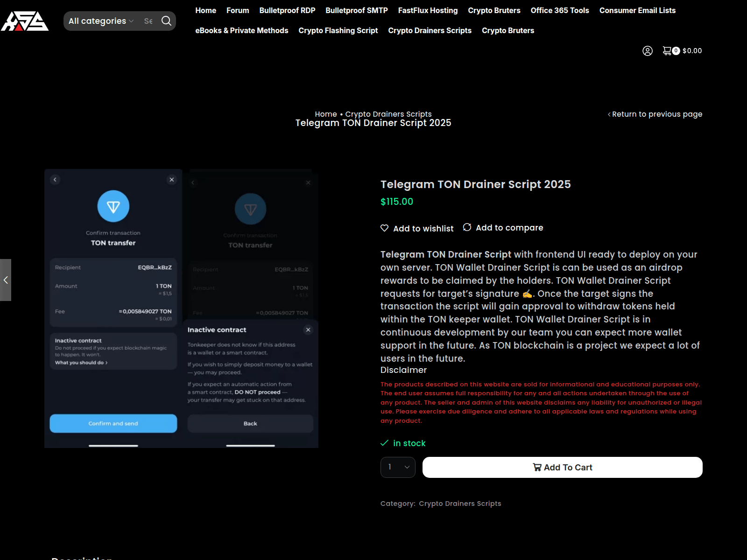Click the Crypto Drainers Scripts breadcrumb link

(388, 114)
